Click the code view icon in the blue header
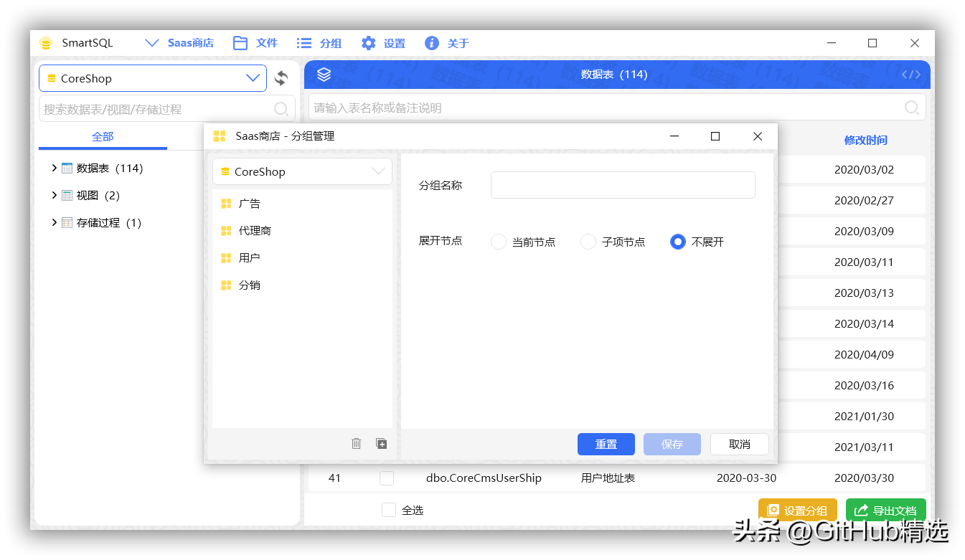Screen dimensions: 965x560 911,75
